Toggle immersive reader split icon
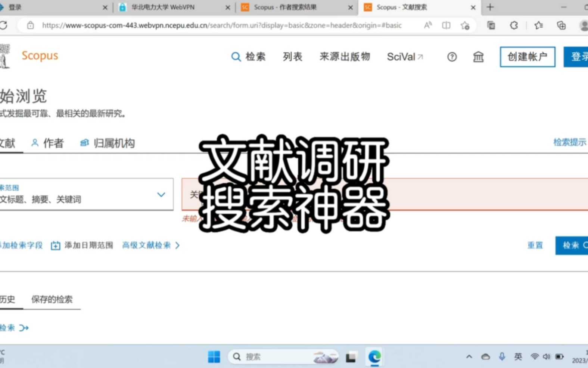This screenshot has width=588, height=368. 446,25
